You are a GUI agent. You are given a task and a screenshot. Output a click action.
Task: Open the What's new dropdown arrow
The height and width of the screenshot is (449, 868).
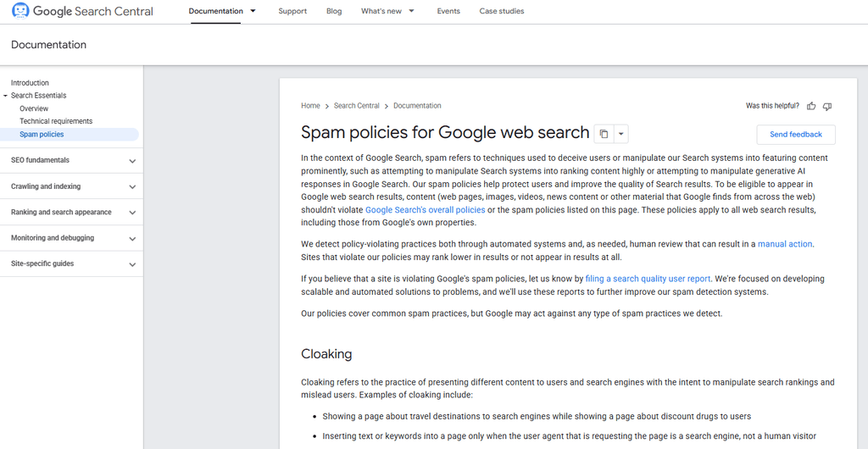tap(411, 11)
